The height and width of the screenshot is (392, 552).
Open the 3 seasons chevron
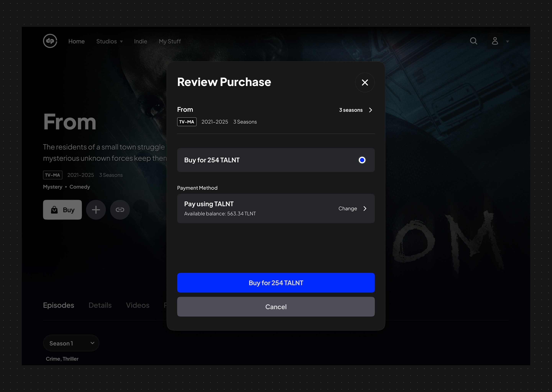(x=370, y=110)
